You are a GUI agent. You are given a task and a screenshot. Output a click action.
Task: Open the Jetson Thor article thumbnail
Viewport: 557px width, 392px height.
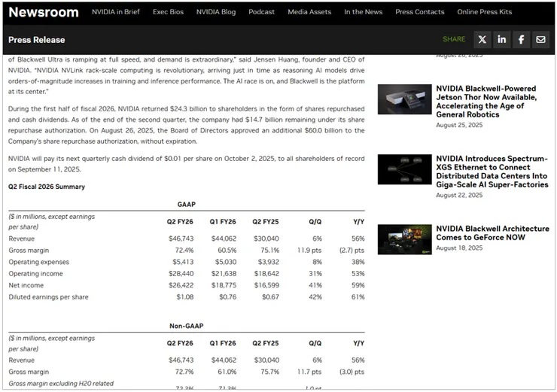(405, 99)
